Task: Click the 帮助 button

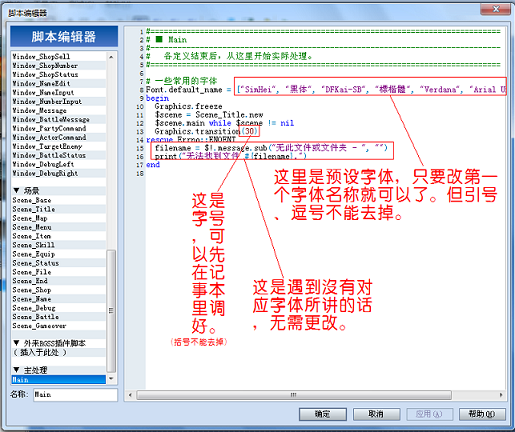Action: pos(482,414)
